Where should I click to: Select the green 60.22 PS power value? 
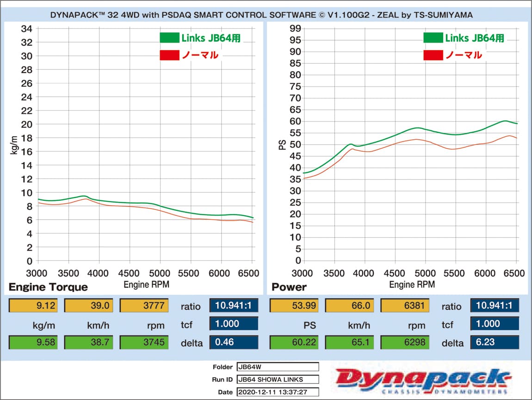tap(294, 342)
